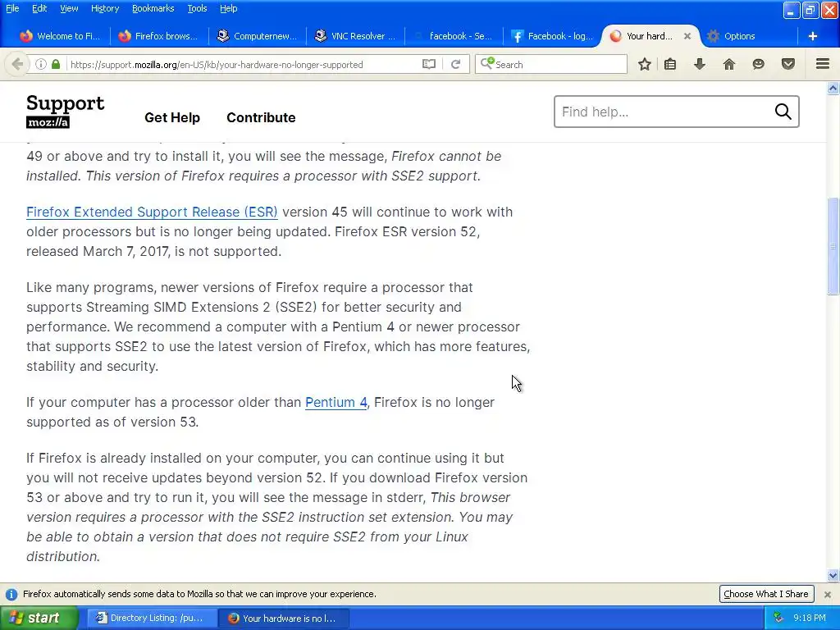This screenshot has height=630, width=840.
Task: Click the info icon in notification bar
Action: click(x=11, y=594)
